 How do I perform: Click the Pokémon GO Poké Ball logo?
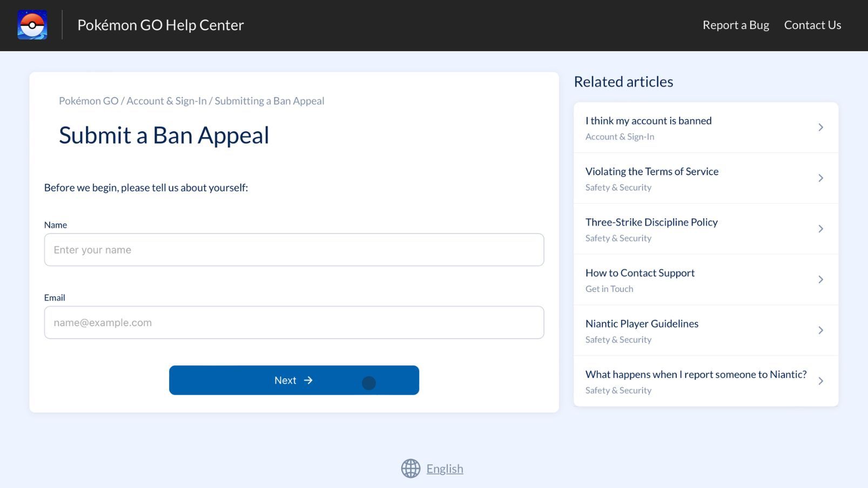[32, 25]
